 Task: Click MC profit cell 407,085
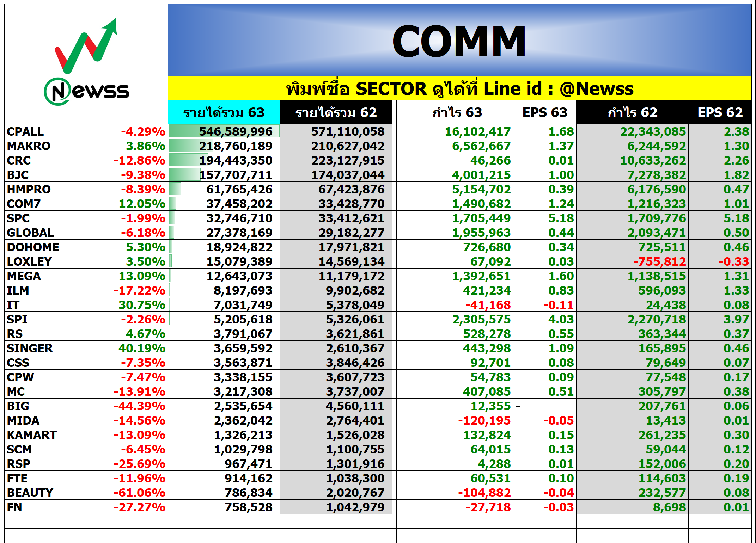tap(457, 391)
